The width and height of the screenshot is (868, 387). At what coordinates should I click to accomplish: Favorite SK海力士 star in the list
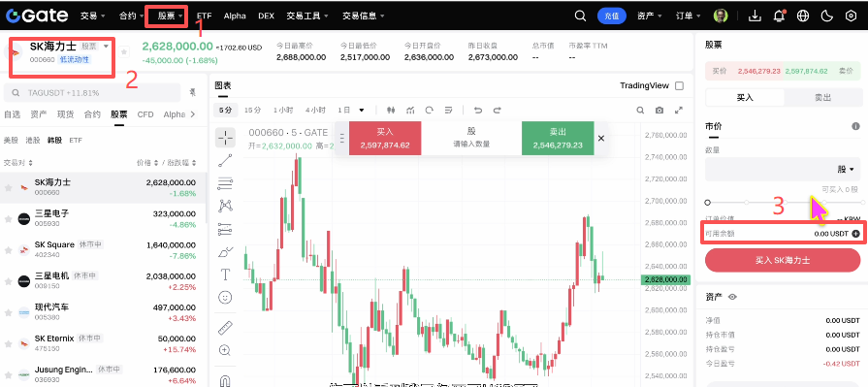tap(9, 188)
